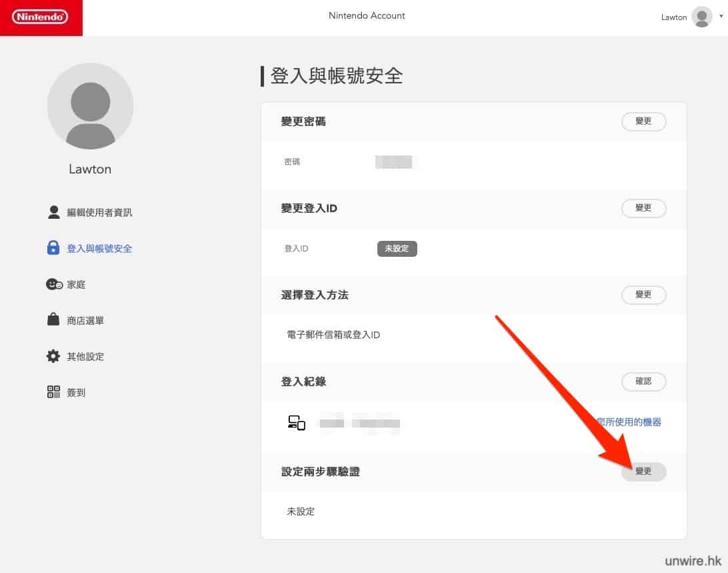
Task: Click the Nintendo logo
Action: (x=41, y=17)
